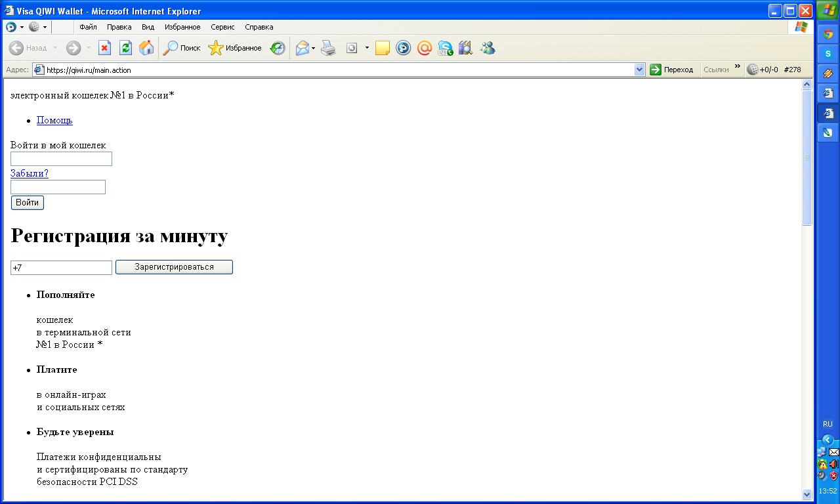Expand the Back button history dropdown arrow
Viewport: 840px width, 504px height.
[55, 48]
